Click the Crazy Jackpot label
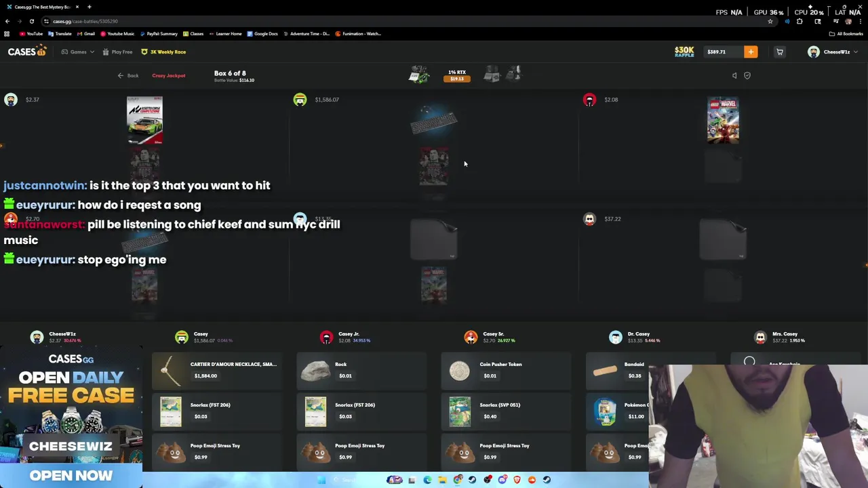 pyautogui.click(x=168, y=76)
